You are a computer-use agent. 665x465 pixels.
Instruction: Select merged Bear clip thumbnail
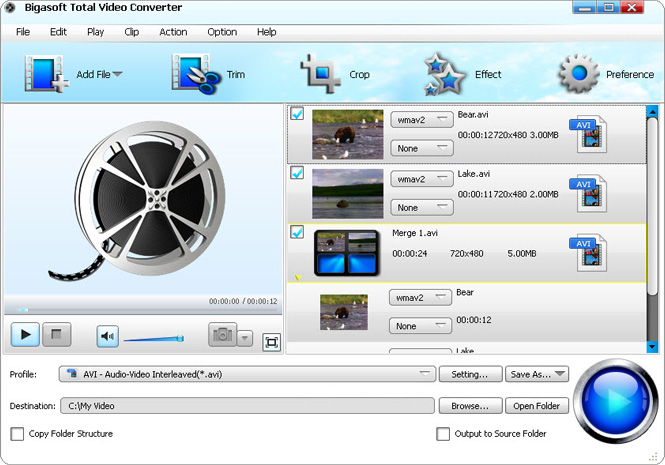[x=344, y=312]
